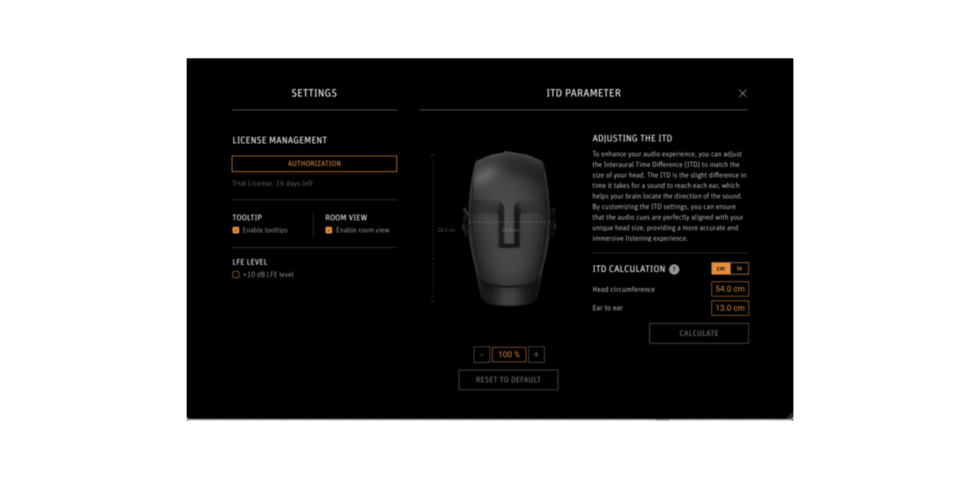980x479 pixels.
Task: Select the ITD Parameter header
Action: point(584,93)
